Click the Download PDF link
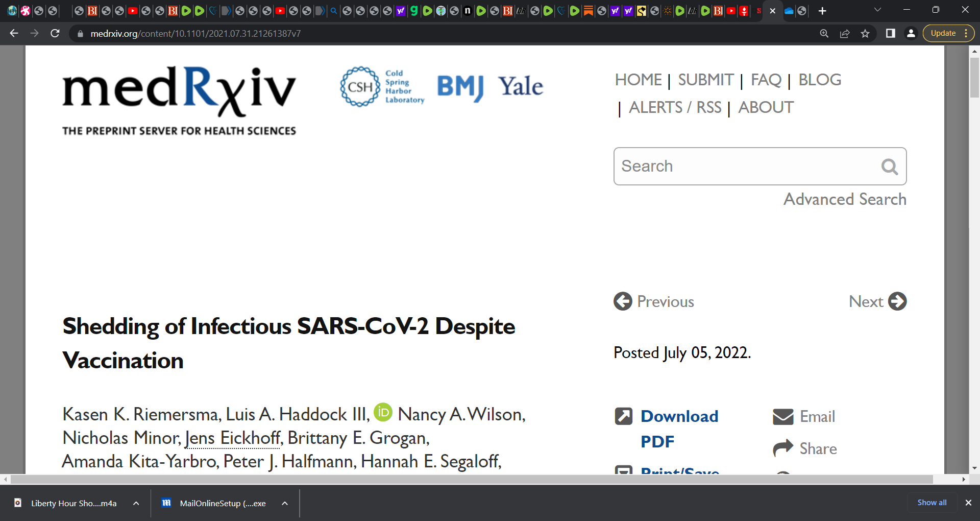 pyautogui.click(x=679, y=429)
